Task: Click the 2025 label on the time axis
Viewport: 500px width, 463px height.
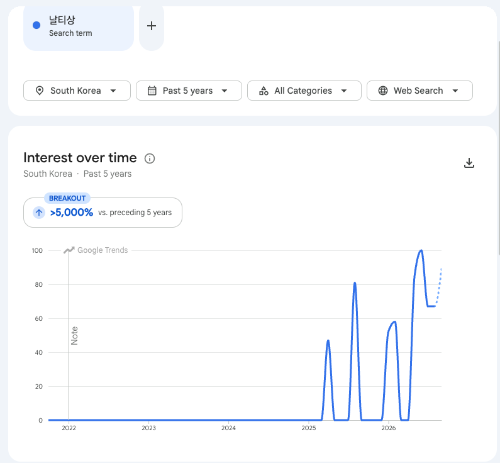Action: point(309,428)
